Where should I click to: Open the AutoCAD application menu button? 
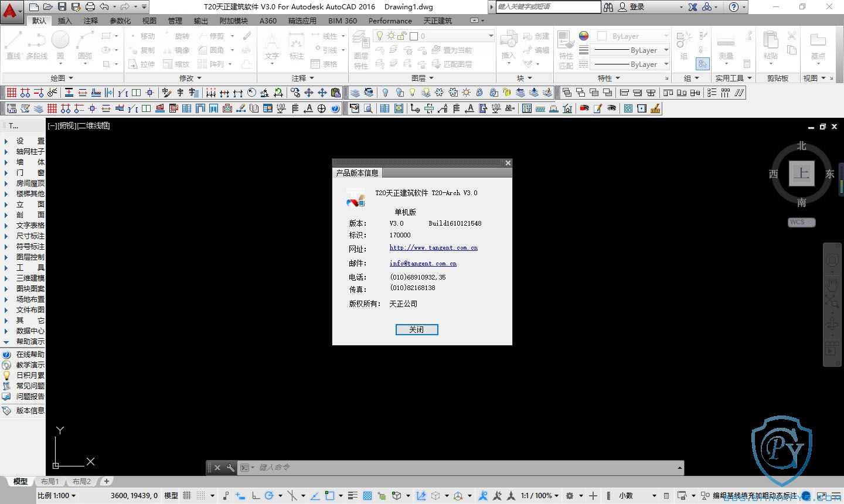[x=11, y=11]
